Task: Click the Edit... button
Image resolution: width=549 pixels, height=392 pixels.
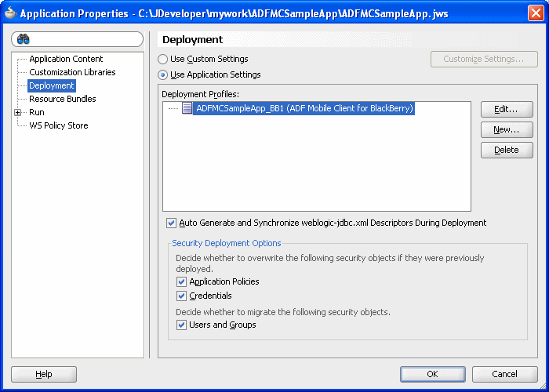Action: [x=507, y=110]
